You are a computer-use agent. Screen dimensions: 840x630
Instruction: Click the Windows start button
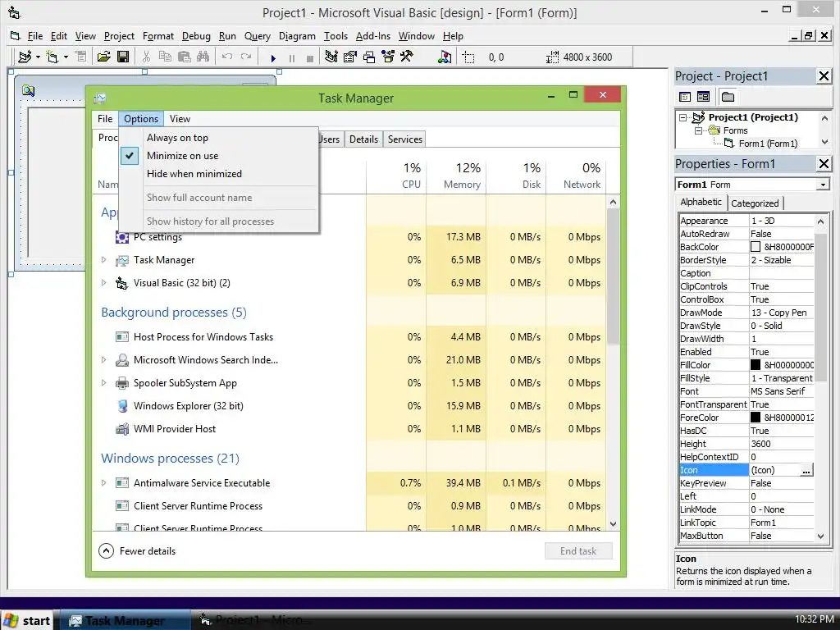pyautogui.click(x=27, y=620)
